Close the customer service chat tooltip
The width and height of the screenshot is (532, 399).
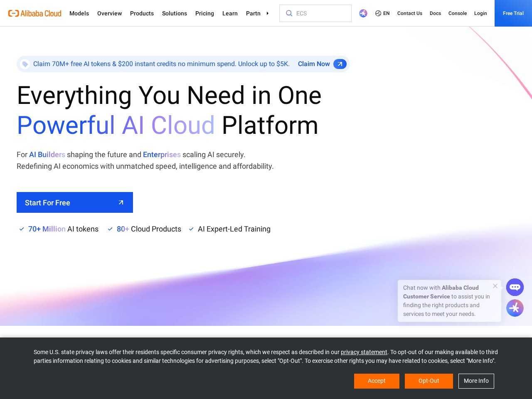pyautogui.click(x=495, y=286)
